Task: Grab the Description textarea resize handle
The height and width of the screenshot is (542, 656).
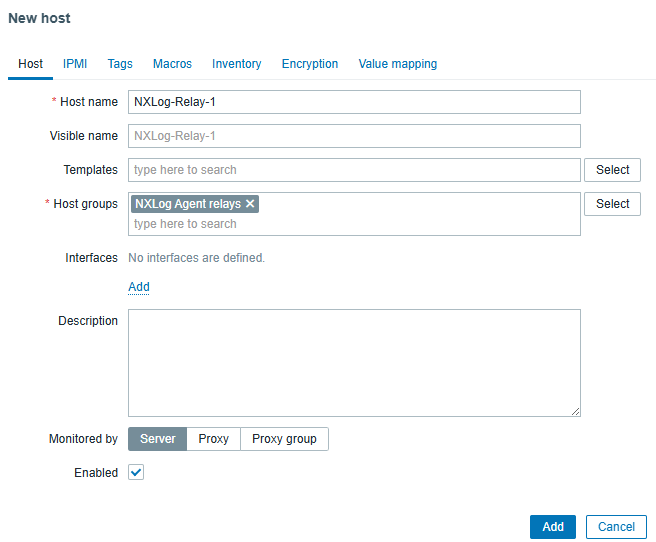Action: (576, 412)
